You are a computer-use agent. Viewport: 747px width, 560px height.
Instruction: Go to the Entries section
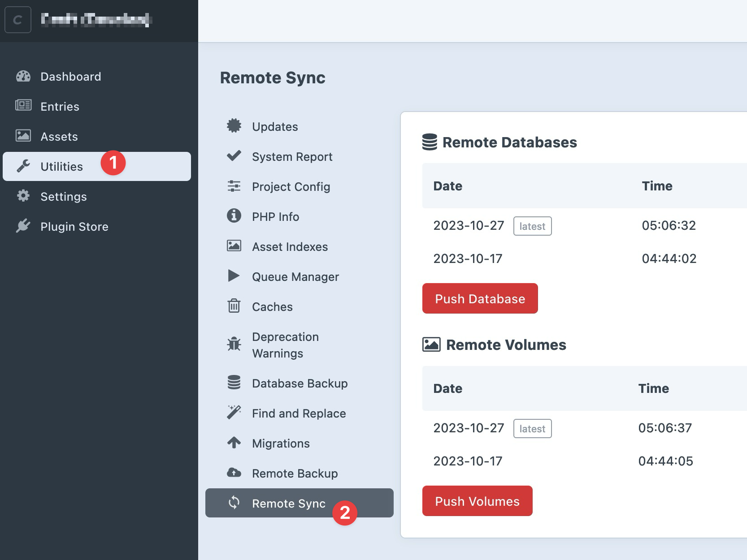tap(60, 106)
